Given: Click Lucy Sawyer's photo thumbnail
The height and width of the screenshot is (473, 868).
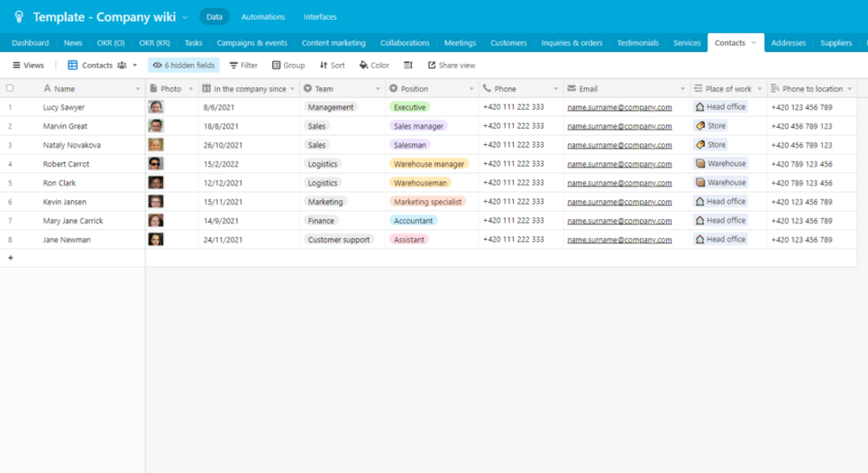Looking at the screenshot, I should (155, 107).
